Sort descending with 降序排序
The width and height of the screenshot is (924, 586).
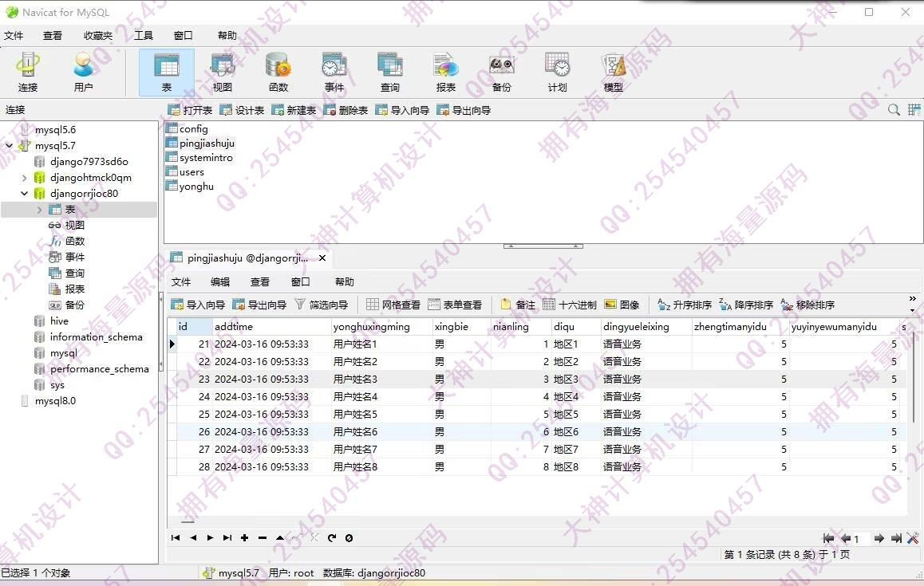745,305
